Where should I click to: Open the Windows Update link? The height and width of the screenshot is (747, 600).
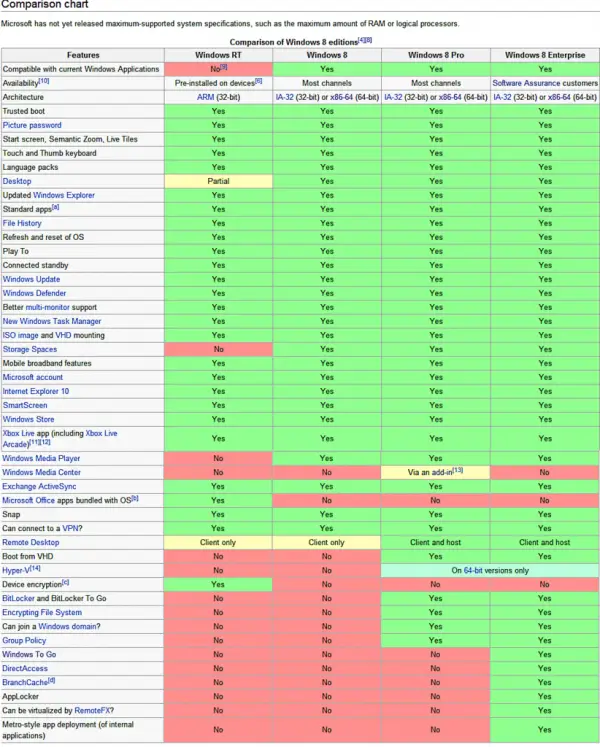31,279
